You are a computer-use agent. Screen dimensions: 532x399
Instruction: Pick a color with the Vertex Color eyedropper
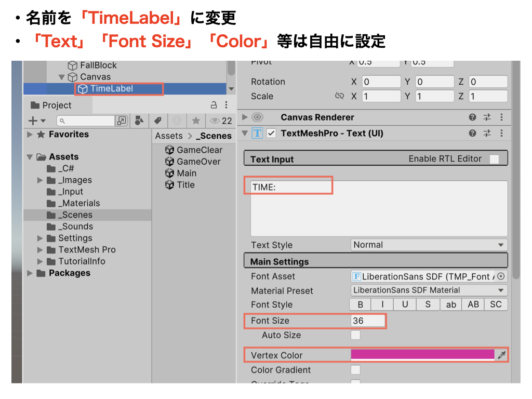pyautogui.click(x=501, y=355)
